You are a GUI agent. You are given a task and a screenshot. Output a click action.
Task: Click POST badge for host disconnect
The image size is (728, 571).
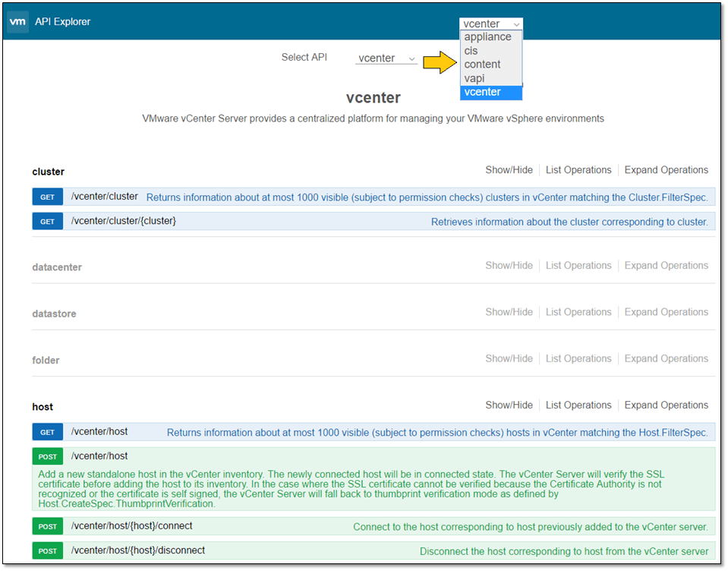coord(47,551)
